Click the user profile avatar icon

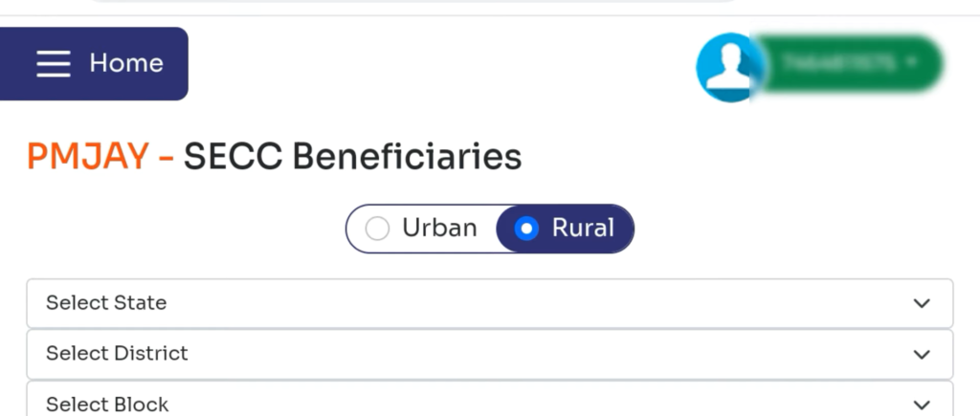728,67
